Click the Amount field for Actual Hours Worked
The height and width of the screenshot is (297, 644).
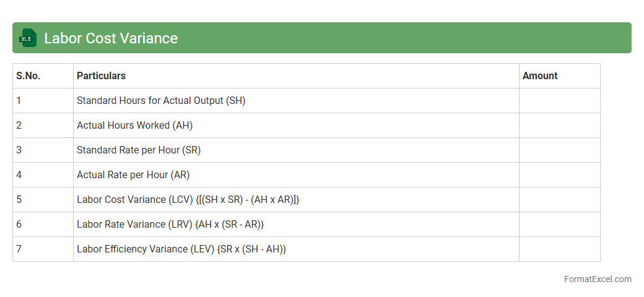tap(559, 125)
